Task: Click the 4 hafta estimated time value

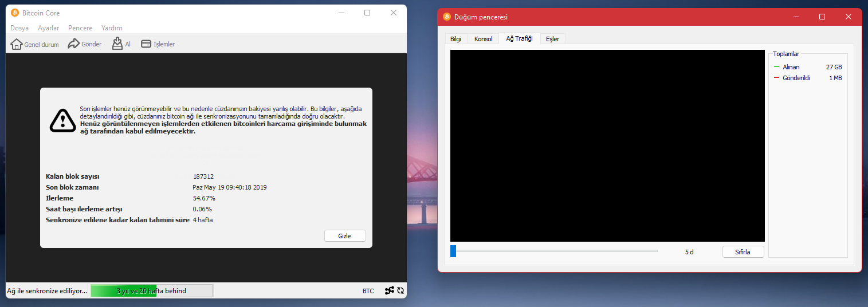Action: click(x=203, y=220)
